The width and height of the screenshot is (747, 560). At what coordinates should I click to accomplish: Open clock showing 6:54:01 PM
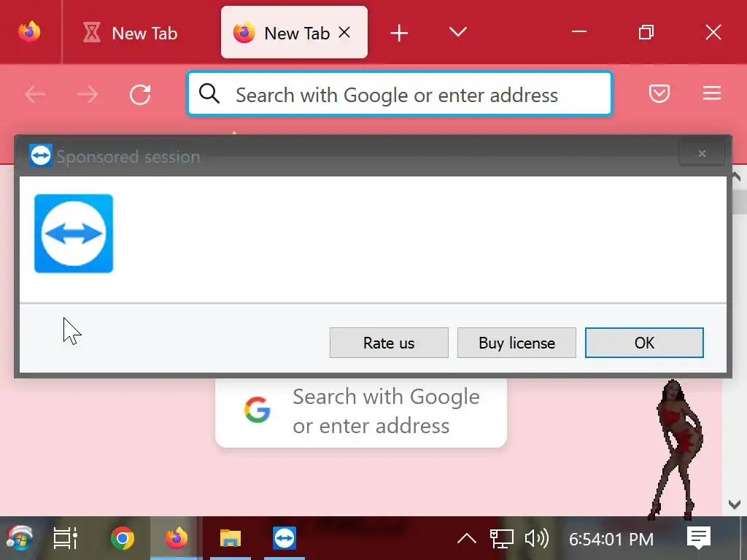(611, 540)
